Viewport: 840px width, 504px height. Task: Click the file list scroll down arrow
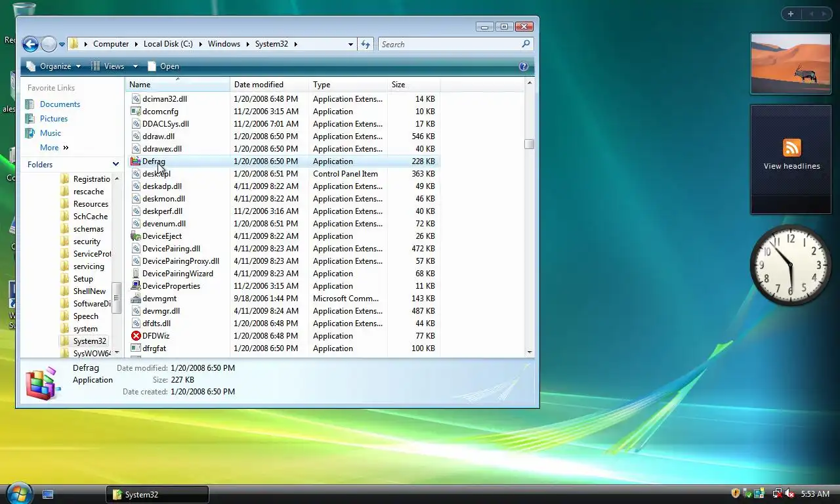pyautogui.click(x=529, y=352)
